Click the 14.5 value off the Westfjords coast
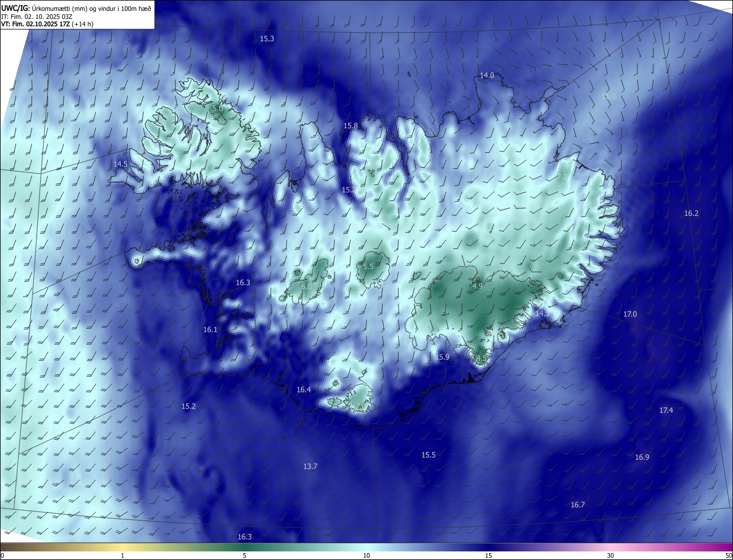 [x=120, y=164]
